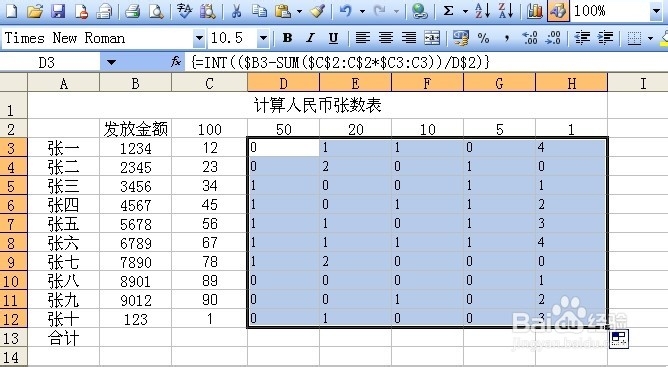Run the Spelling check icon

click(x=184, y=11)
